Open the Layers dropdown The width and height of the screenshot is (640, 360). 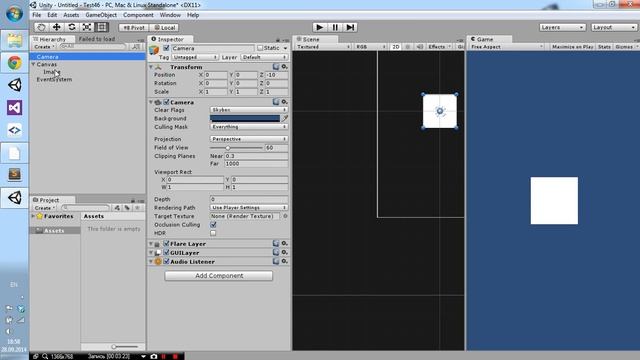(x=562, y=27)
